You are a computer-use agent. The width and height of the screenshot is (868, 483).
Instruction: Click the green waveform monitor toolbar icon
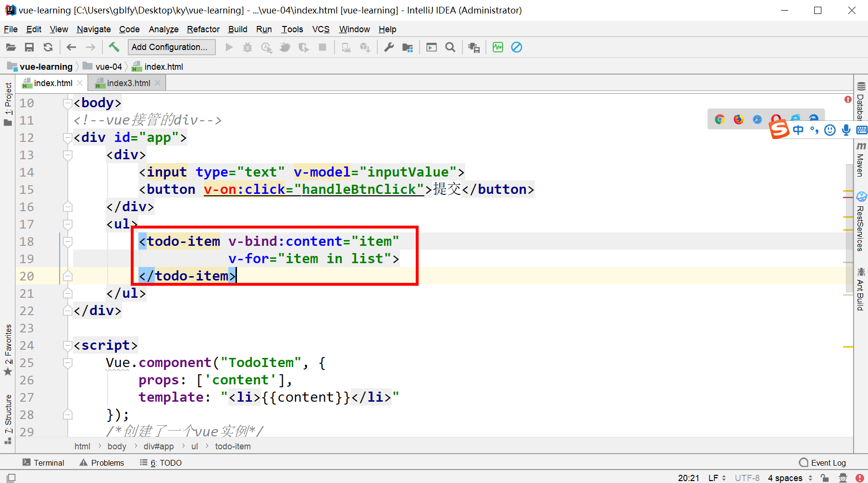498,47
